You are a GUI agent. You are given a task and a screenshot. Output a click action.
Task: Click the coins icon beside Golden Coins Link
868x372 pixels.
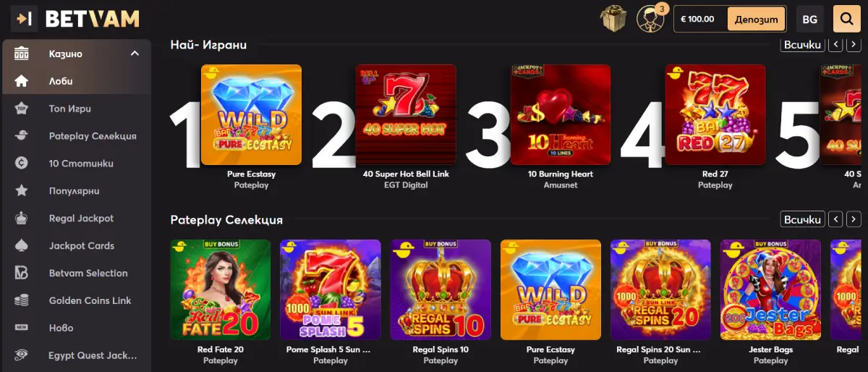pos(22,300)
